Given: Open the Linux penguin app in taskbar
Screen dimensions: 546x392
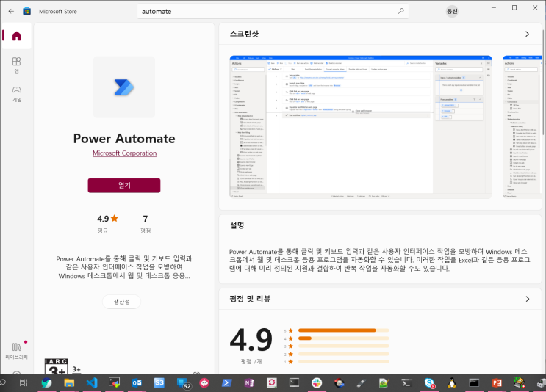Looking at the screenshot, I should click(452, 383).
